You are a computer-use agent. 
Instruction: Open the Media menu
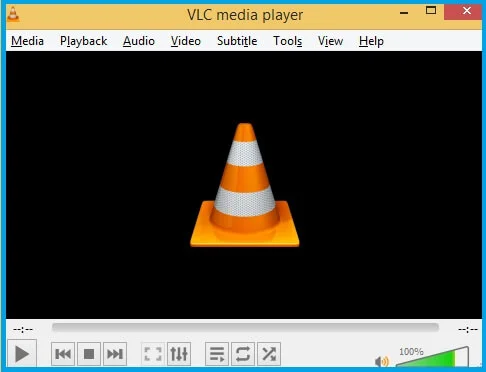27,41
